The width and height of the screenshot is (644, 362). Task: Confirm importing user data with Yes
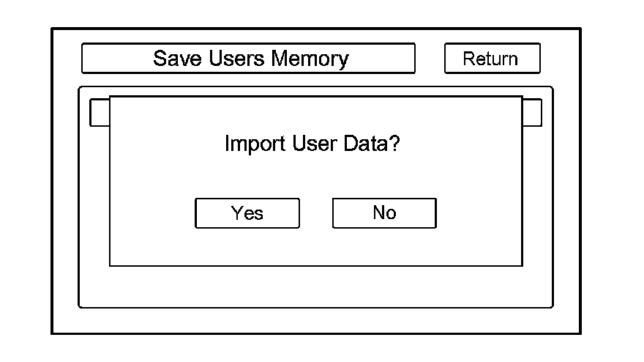[247, 213]
